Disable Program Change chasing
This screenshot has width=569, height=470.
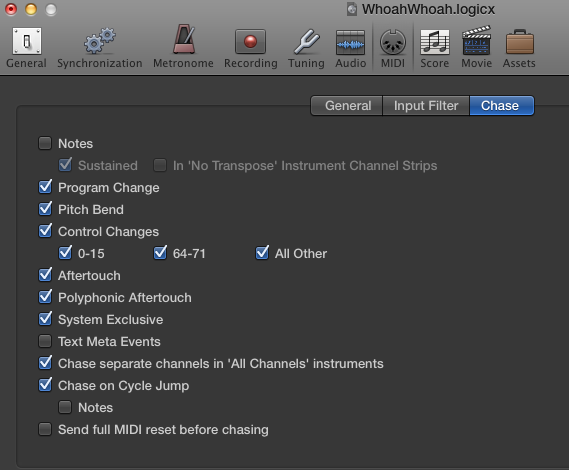pyautogui.click(x=45, y=187)
